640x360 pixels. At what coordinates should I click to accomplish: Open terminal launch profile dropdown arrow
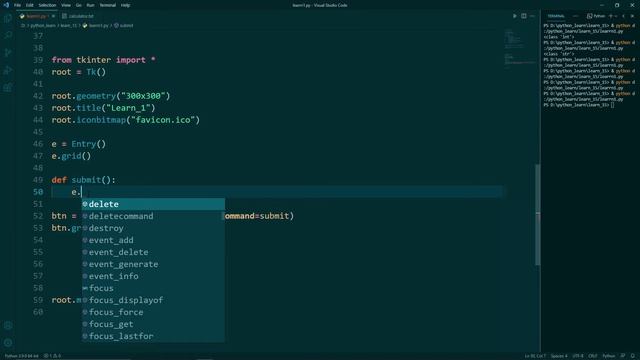[616, 16]
